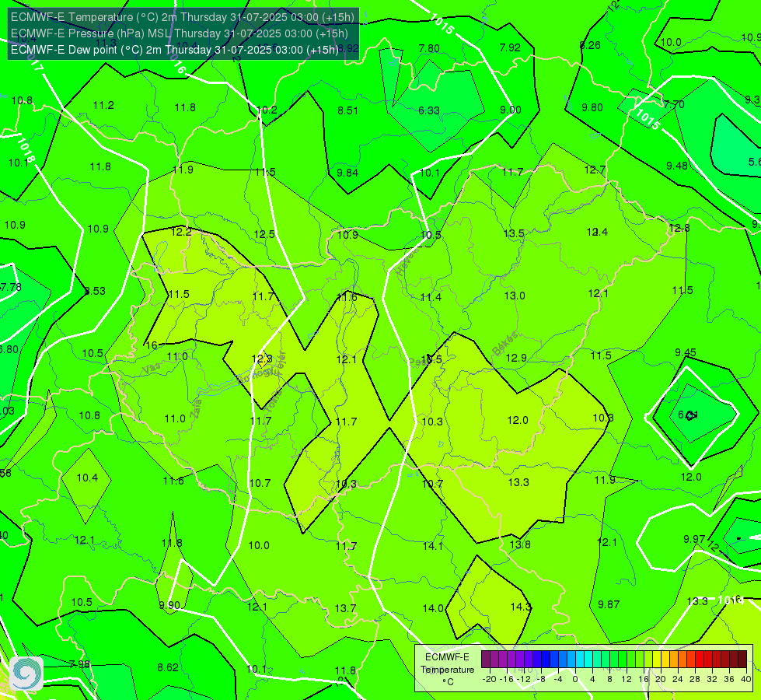Click the 11.2 temperature value

(x=103, y=106)
